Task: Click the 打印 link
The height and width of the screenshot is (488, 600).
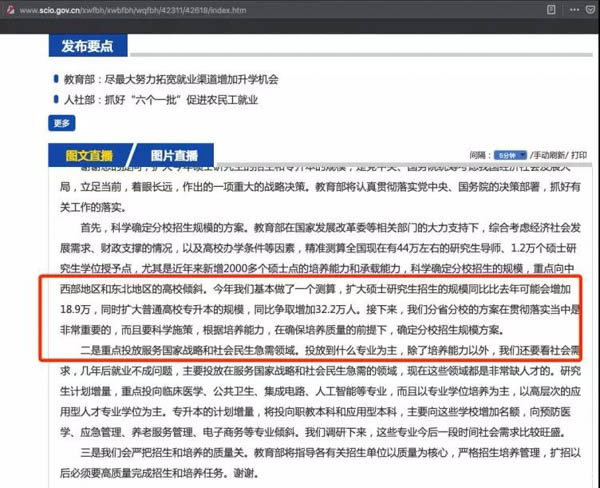Action: click(x=579, y=155)
